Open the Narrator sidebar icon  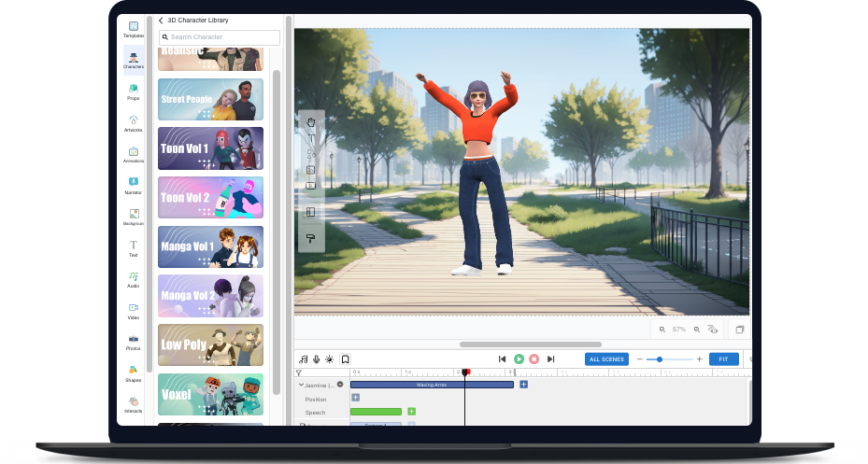134,183
